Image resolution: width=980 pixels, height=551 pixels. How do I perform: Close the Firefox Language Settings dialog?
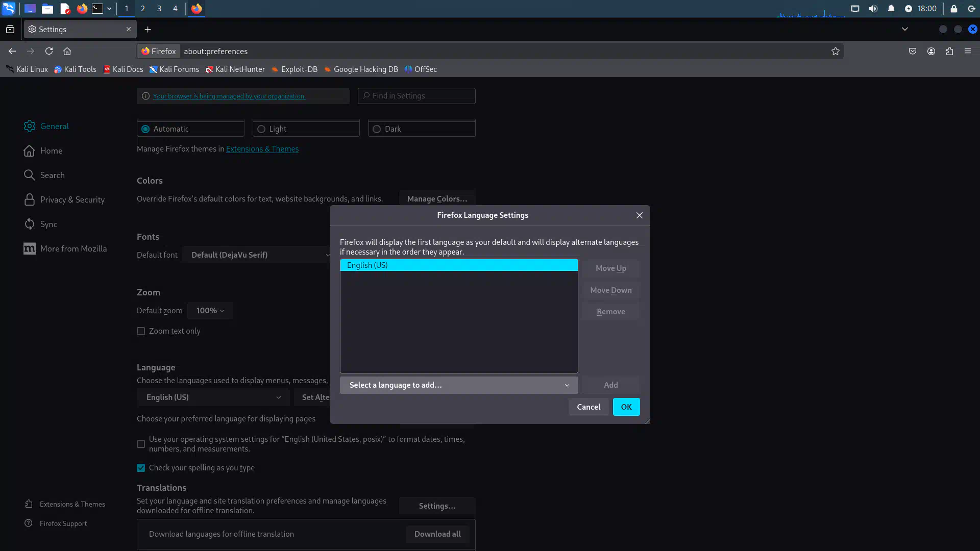point(639,215)
